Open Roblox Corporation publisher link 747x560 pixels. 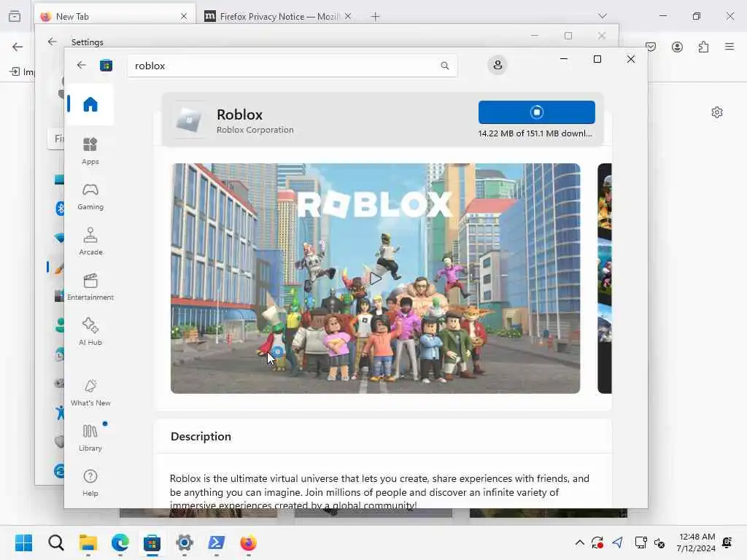255,130
